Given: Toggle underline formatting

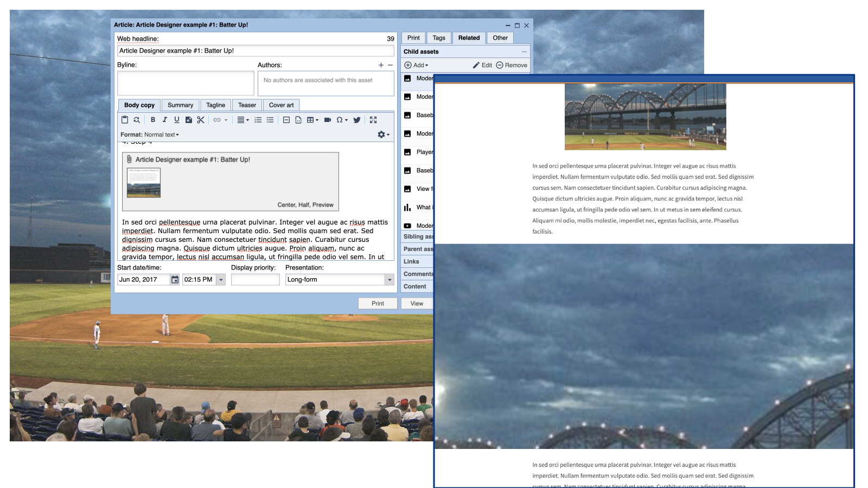Looking at the screenshot, I should point(176,120).
